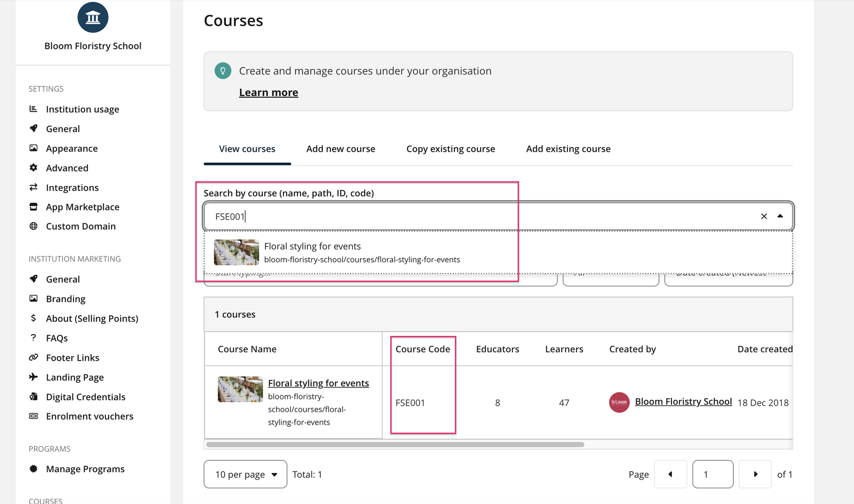Open the Learn more link
854x504 pixels.
[269, 92]
